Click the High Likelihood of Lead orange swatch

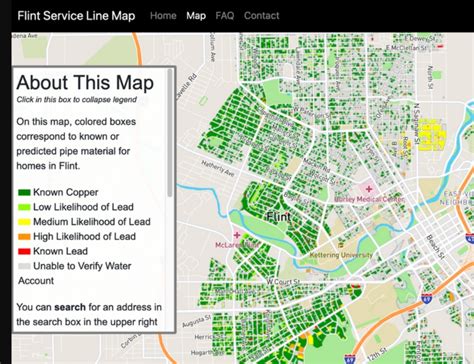pos(24,237)
